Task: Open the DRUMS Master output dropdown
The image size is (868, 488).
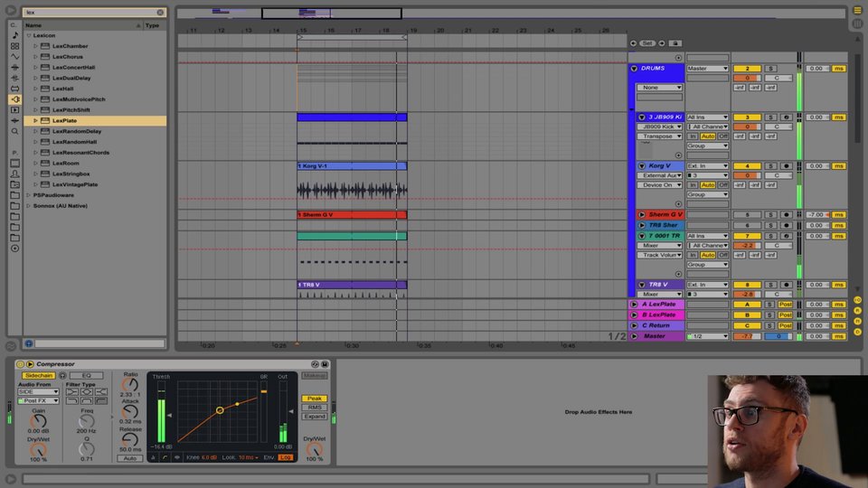Action: click(x=707, y=69)
